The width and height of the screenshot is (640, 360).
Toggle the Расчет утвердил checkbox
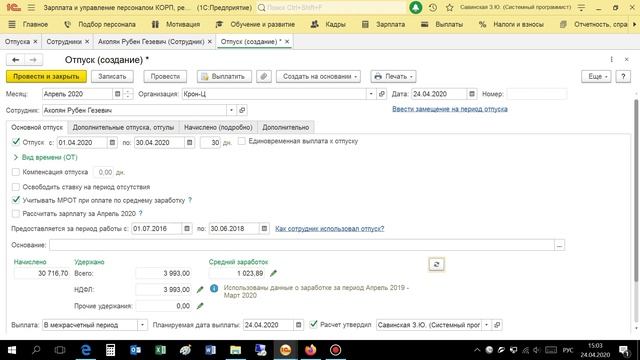(x=313, y=324)
